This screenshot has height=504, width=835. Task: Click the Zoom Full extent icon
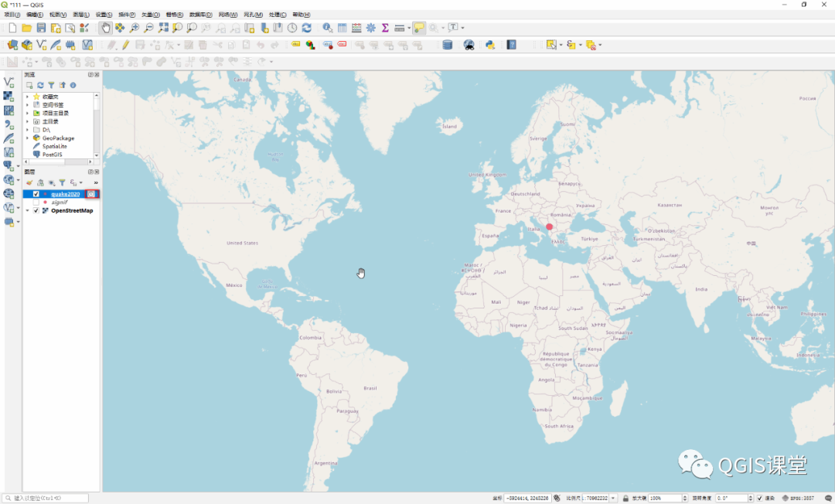(x=163, y=28)
